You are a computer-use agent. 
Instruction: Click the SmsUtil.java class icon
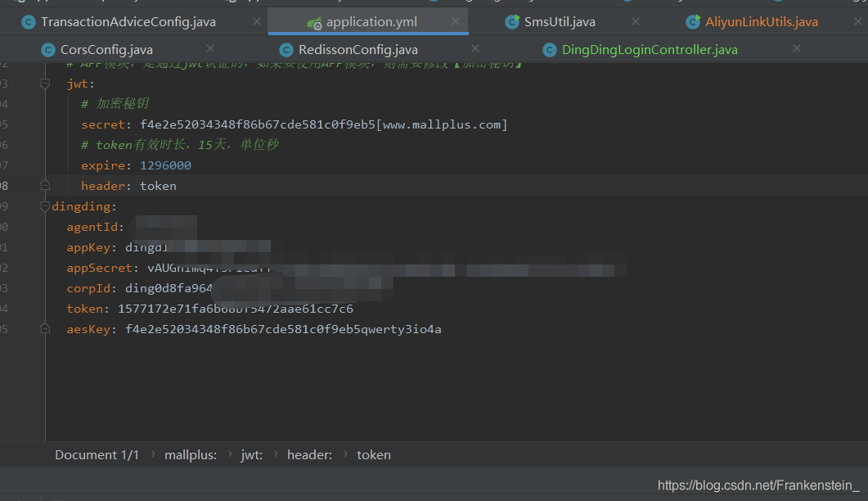click(512, 22)
